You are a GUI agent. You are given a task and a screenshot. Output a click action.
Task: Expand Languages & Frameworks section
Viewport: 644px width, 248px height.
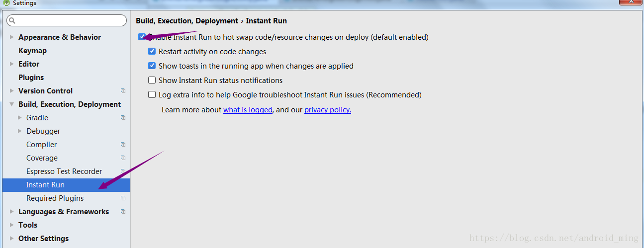click(11, 212)
